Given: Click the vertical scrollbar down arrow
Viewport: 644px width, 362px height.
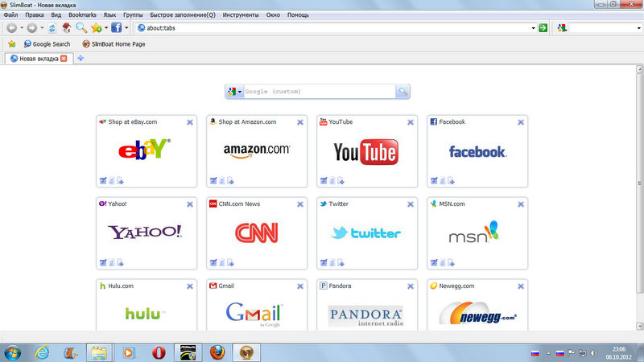Looking at the screenshot, I should pos(639,326).
